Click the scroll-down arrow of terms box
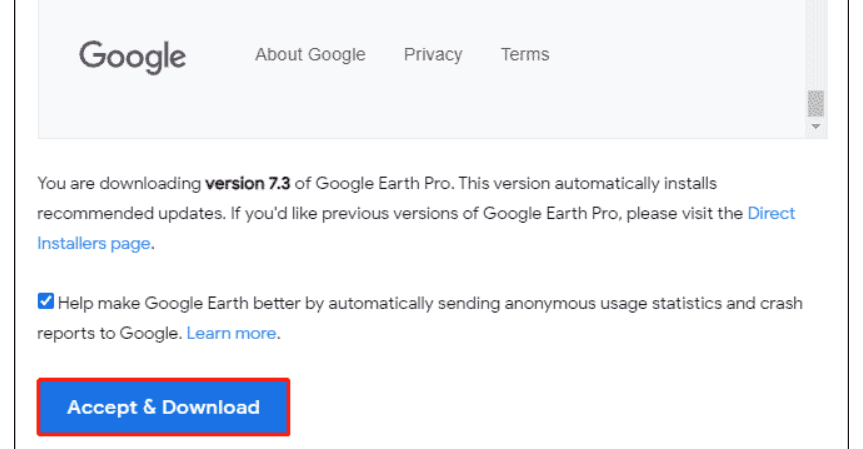This screenshot has width=863, height=449. click(815, 128)
